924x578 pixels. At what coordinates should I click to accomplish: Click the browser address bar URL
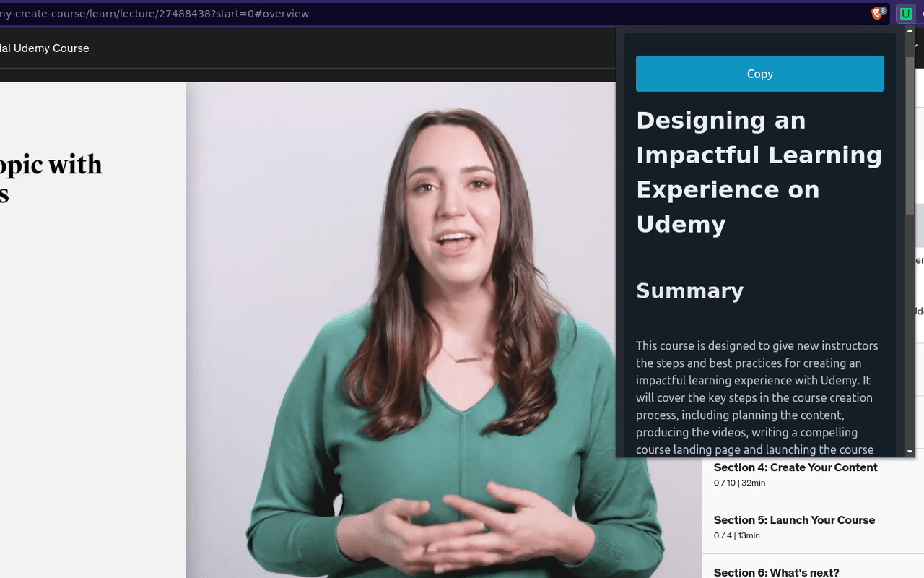pos(154,14)
